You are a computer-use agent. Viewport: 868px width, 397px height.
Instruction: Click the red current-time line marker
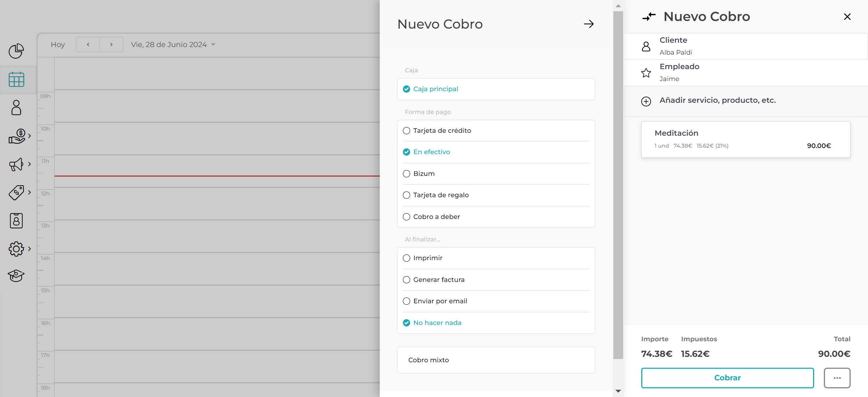(217, 176)
